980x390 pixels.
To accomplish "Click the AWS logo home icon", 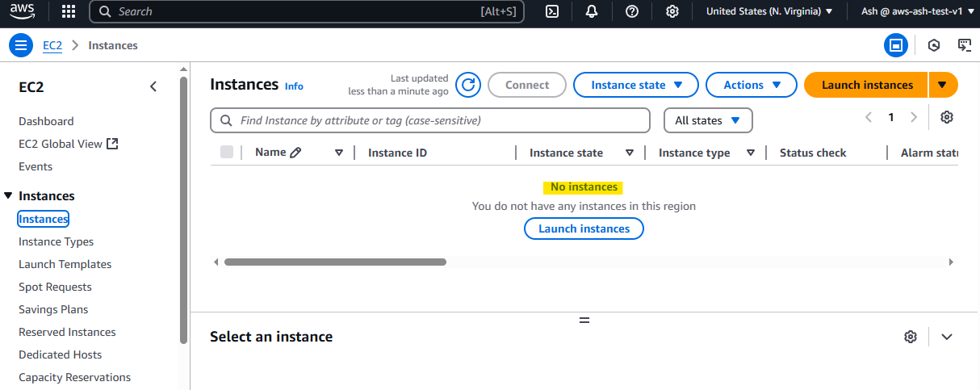I will click(x=23, y=11).
